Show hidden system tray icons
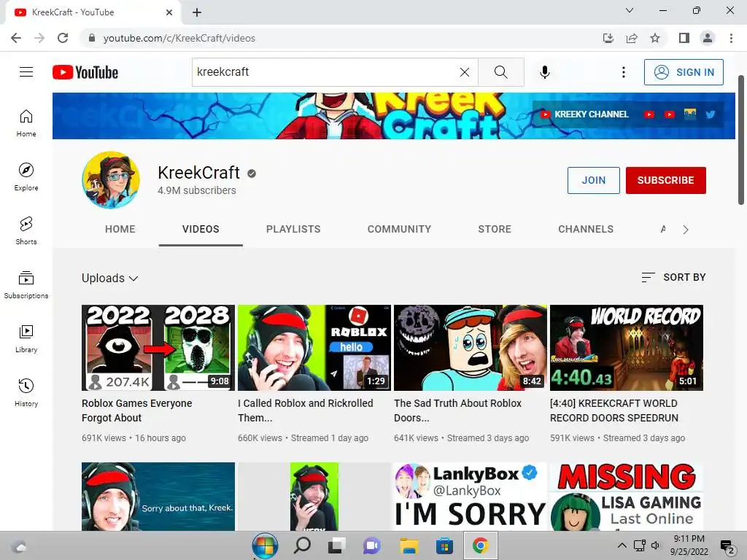Viewport: 747px width, 560px height. (x=622, y=545)
